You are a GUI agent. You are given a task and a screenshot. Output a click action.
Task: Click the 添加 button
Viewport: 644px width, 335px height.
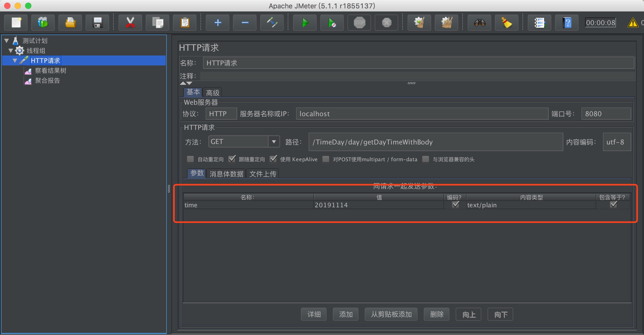pyautogui.click(x=346, y=314)
